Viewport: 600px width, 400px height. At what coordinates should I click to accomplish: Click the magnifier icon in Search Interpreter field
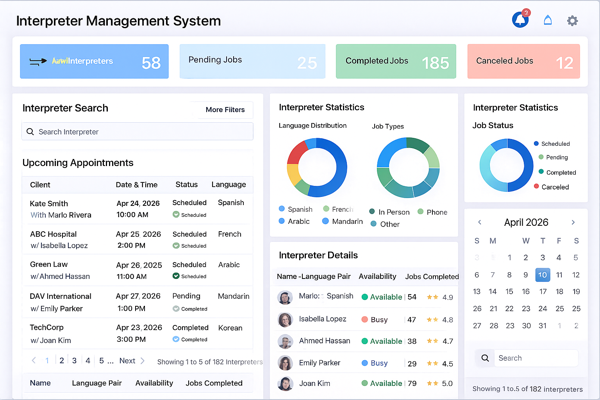point(30,132)
